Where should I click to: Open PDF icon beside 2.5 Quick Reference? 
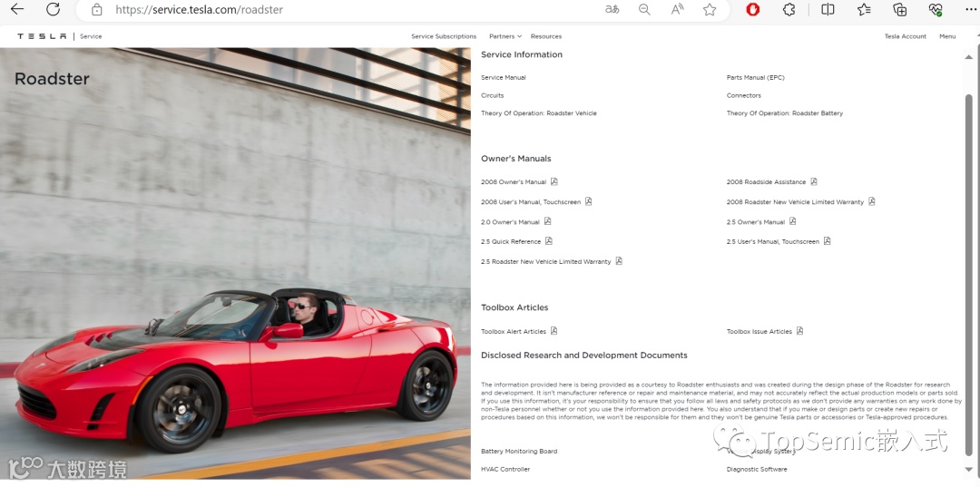[549, 241]
